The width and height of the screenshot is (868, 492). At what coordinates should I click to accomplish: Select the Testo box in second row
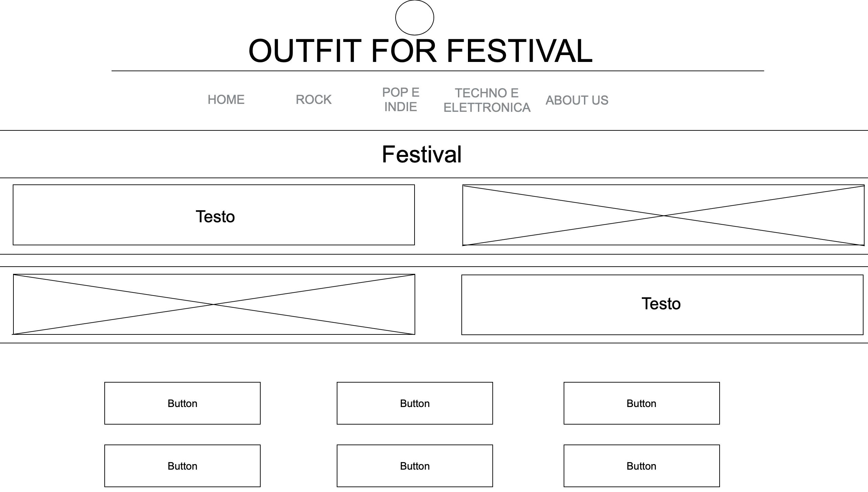click(662, 305)
